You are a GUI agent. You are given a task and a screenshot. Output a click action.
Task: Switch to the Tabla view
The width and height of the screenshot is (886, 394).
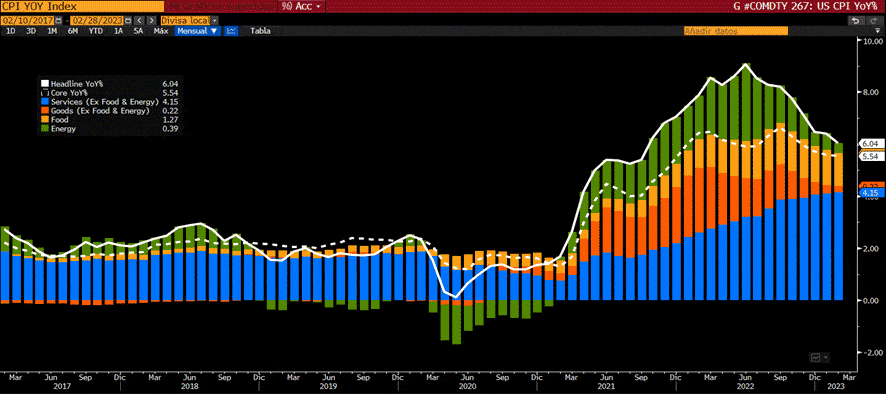(x=260, y=31)
